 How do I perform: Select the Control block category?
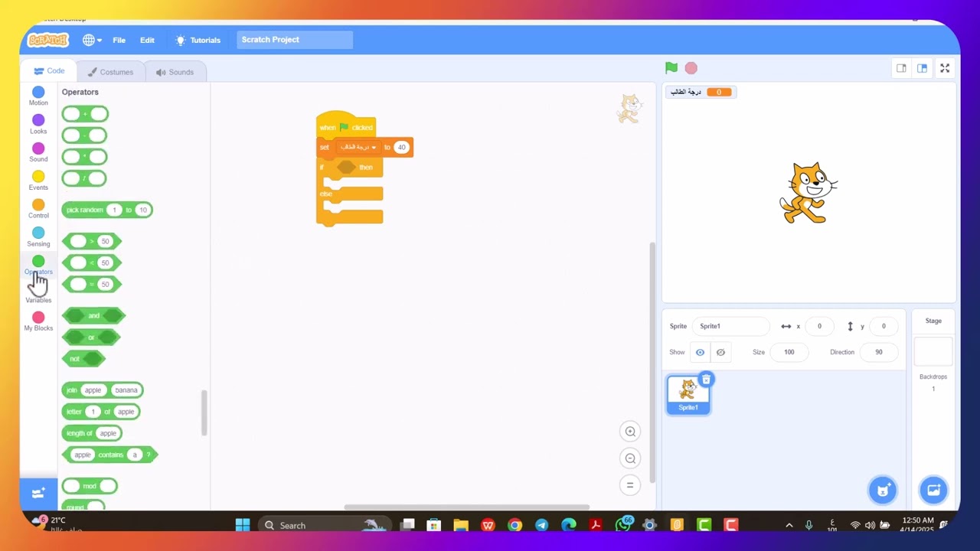pyautogui.click(x=38, y=209)
